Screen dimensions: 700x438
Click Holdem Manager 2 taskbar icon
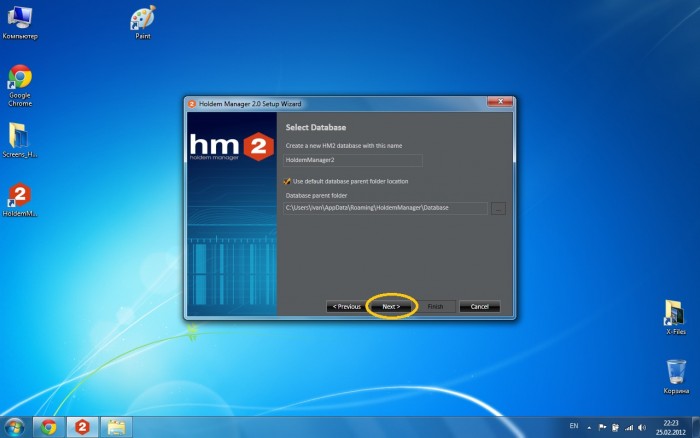[82, 427]
